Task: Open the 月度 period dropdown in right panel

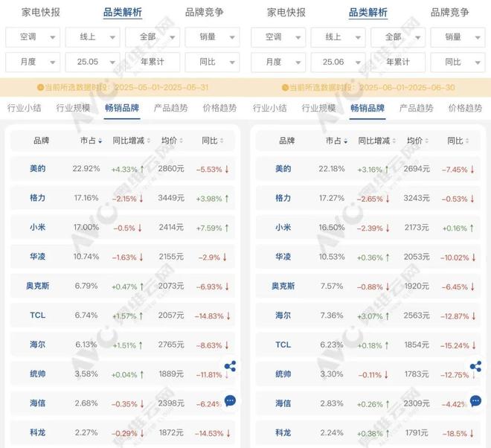Action: click(x=278, y=62)
